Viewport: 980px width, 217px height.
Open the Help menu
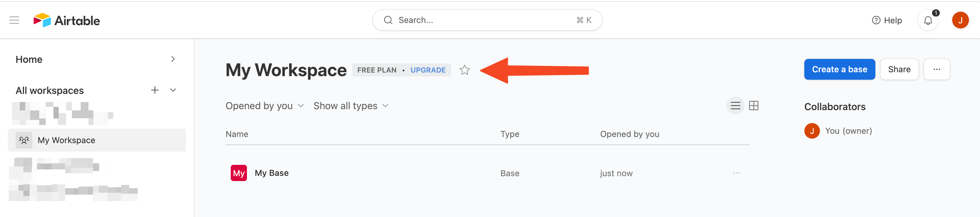point(887,20)
